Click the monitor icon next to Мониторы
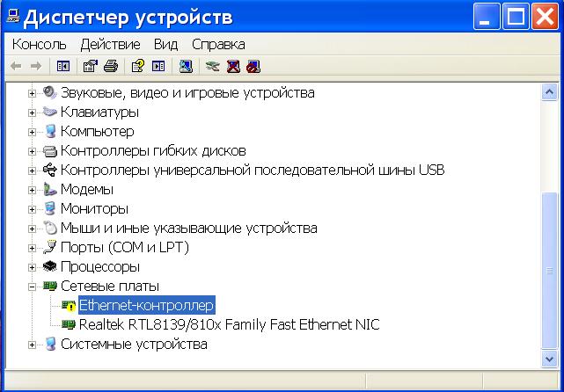Image resolution: width=564 pixels, height=392 pixels. tap(50, 209)
